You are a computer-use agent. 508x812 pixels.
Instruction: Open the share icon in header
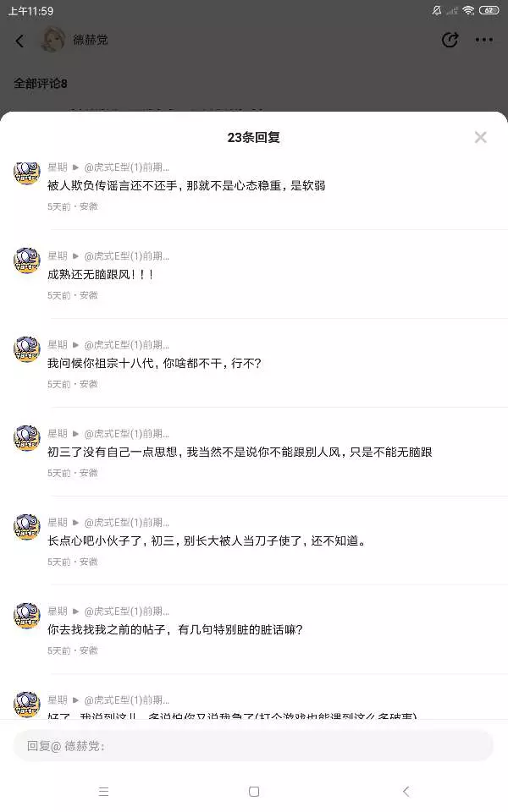(450, 40)
